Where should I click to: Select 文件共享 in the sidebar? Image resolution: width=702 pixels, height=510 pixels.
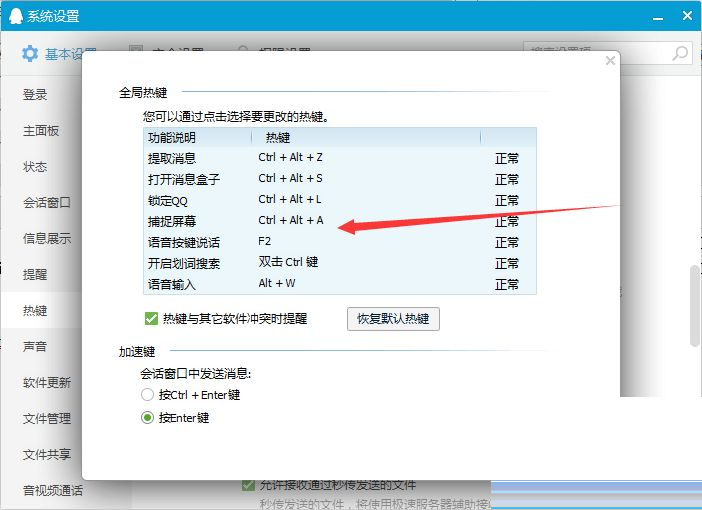click(47, 454)
